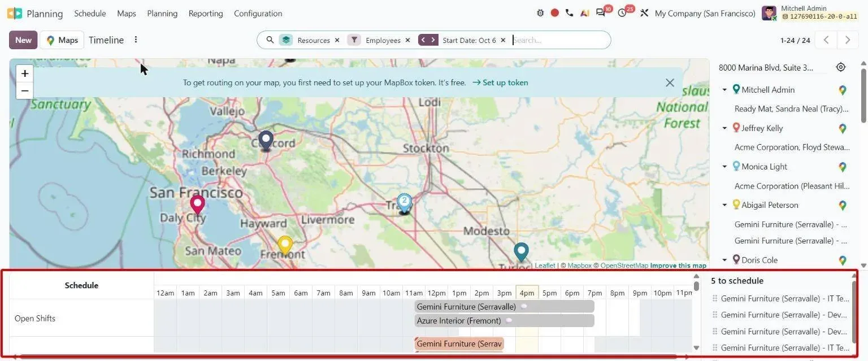Image resolution: width=868 pixels, height=361 pixels.
Task: Collapse the Doris Cole group
Action: [724, 260]
